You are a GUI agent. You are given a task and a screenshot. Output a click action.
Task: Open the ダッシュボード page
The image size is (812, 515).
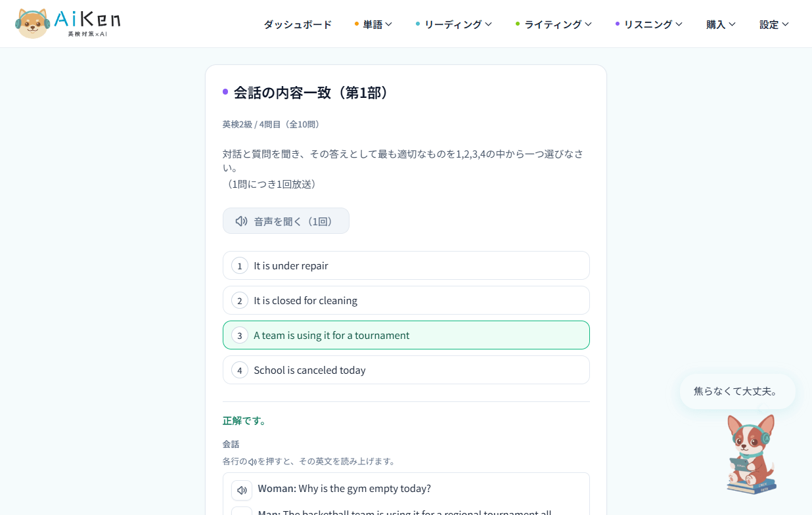(x=298, y=24)
